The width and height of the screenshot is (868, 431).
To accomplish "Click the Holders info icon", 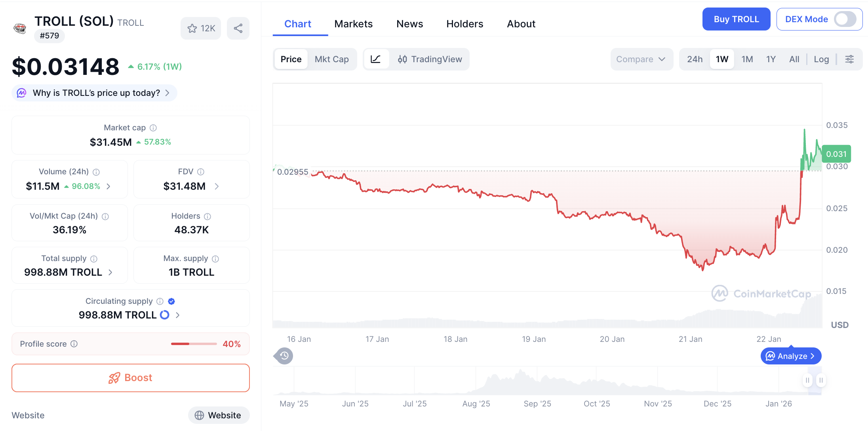I will (207, 216).
